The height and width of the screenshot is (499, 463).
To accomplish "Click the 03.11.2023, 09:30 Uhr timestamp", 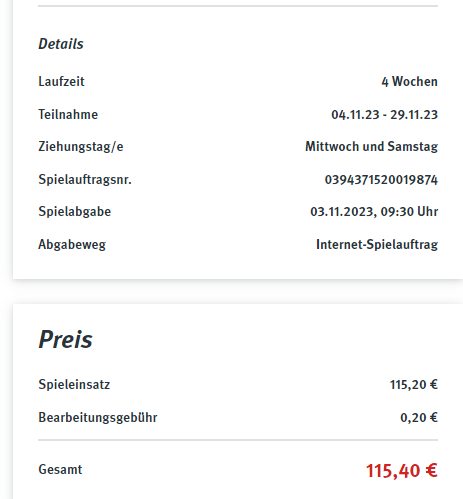I will click(x=374, y=212).
